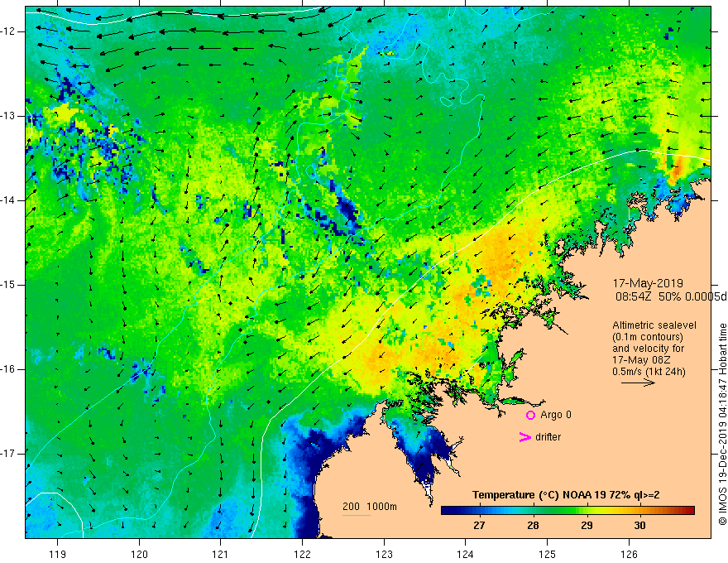The width and height of the screenshot is (728, 563).
Task: Click the 30 colorbar tick label
Action: (x=639, y=526)
